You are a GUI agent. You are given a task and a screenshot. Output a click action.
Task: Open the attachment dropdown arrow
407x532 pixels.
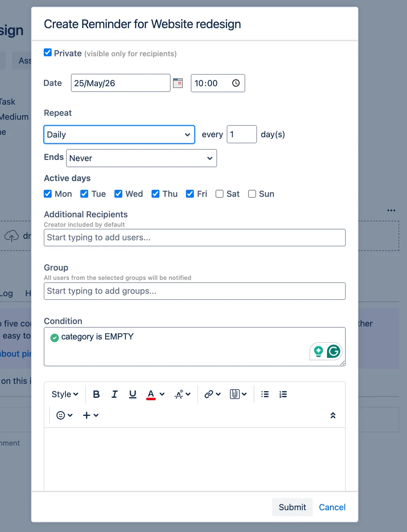coord(244,394)
